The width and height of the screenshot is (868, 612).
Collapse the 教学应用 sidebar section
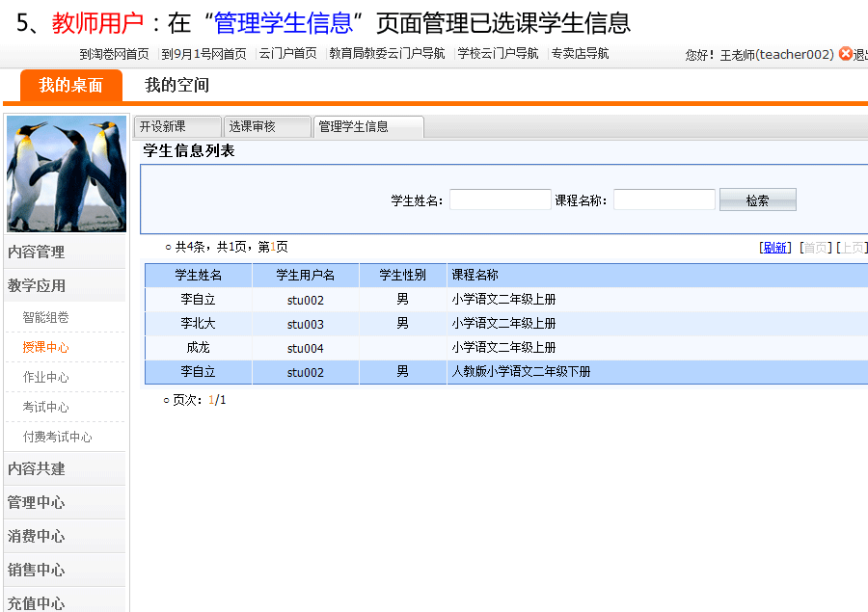(x=37, y=285)
